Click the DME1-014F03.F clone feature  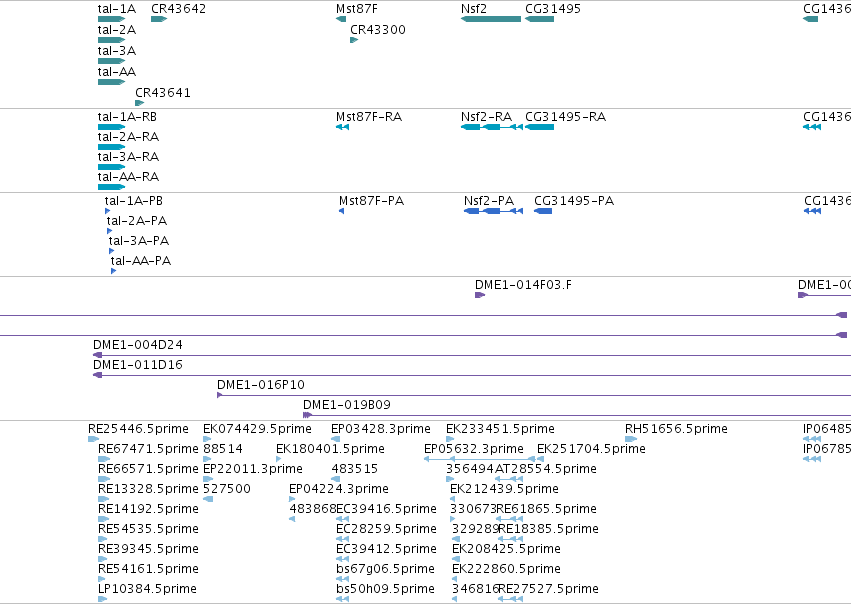click(x=480, y=295)
